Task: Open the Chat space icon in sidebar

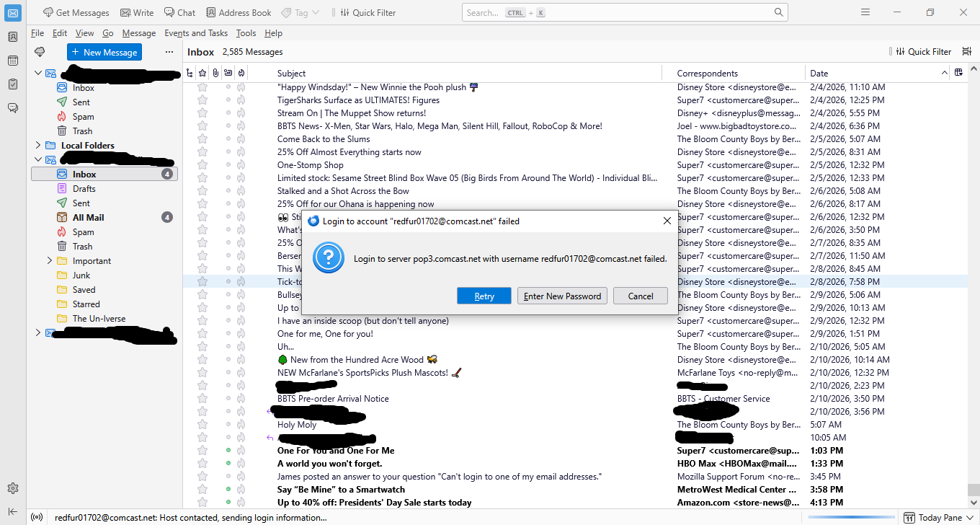Action: click(13, 108)
